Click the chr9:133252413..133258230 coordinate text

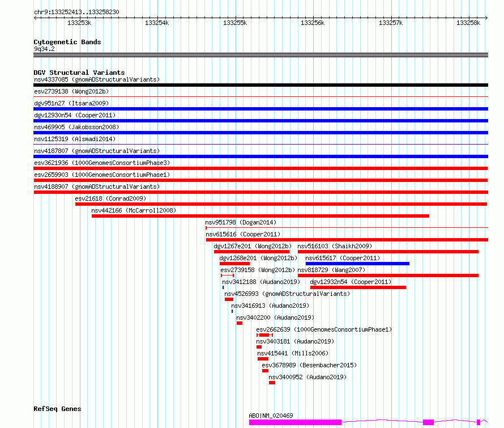point(76,12)
